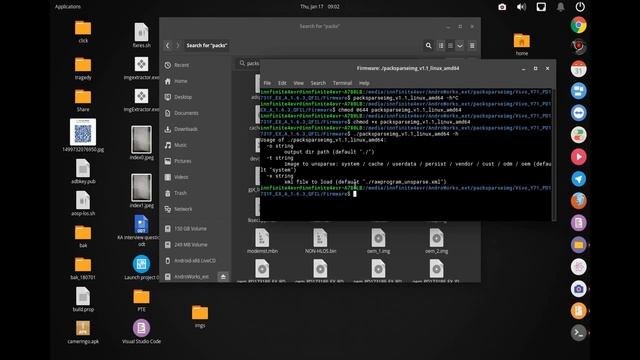
Task: Open the terminal Edit menu
Action: tap(282, 83)
